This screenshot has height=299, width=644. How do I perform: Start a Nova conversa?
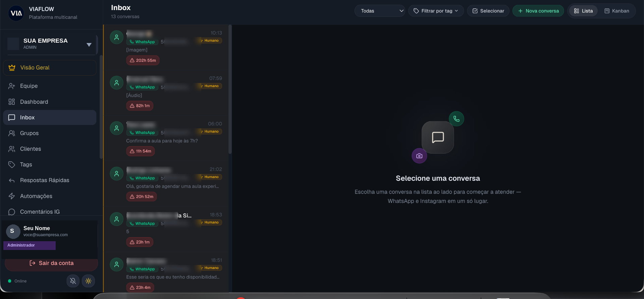[538, 11]
